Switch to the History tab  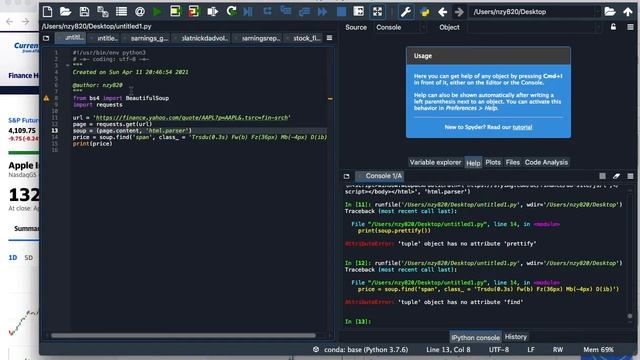tap(516, 337)
